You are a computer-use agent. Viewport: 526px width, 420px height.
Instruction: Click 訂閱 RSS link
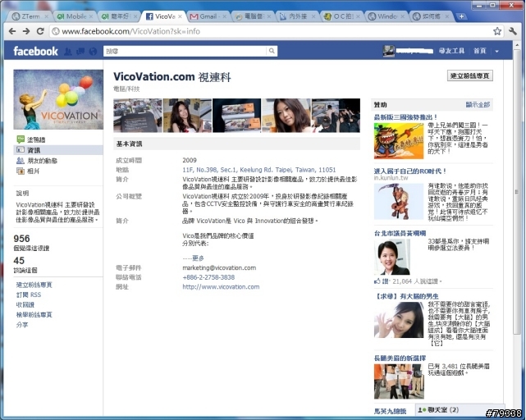pyautogui.click(x=29, y=294)
